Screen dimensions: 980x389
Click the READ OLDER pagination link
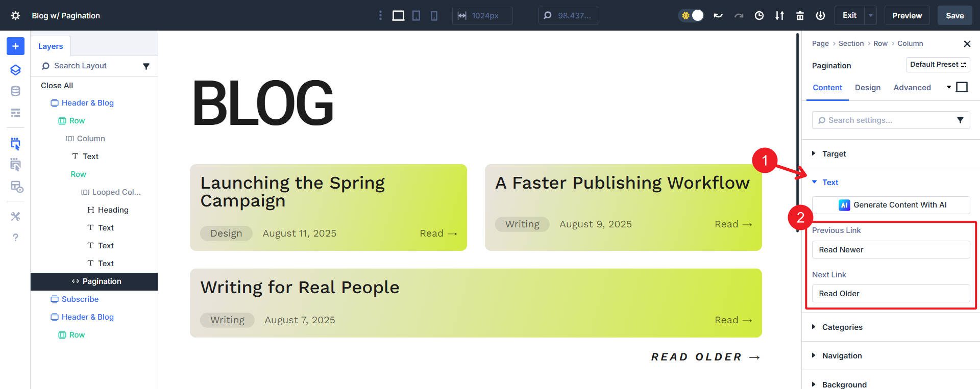(706, 357)
